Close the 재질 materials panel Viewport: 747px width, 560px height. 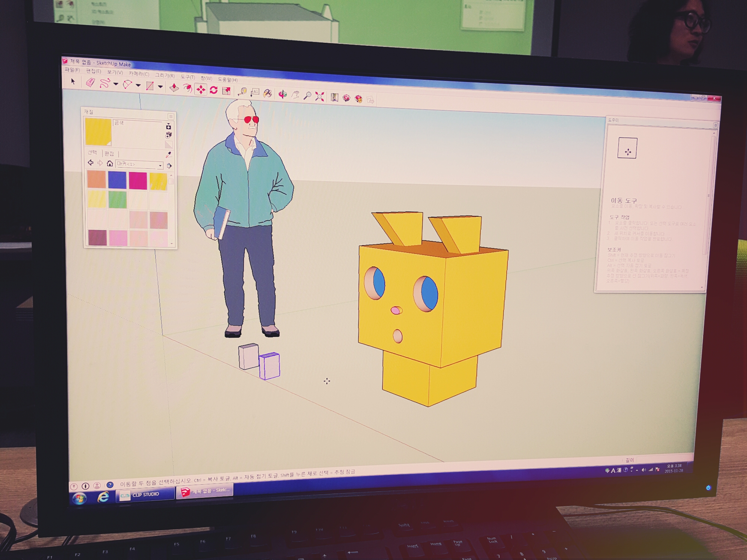tap(171, 117)
